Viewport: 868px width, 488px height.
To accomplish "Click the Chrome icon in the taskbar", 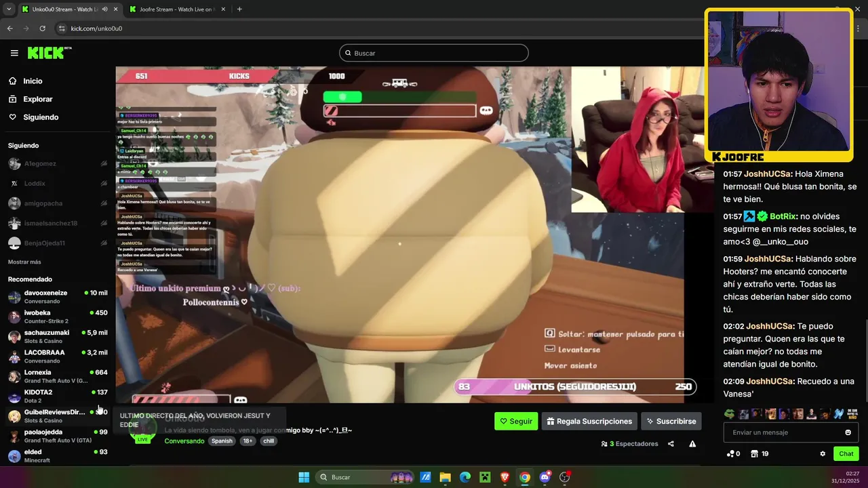I will 525,477.
